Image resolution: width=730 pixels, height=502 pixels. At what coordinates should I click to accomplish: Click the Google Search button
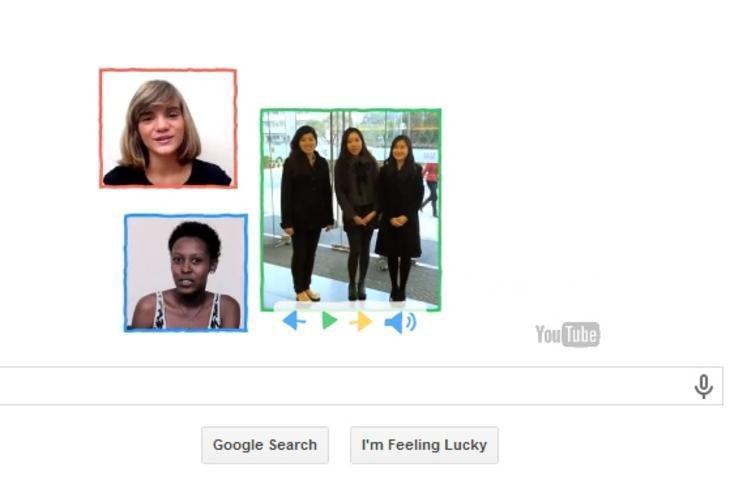click(265, 445)
